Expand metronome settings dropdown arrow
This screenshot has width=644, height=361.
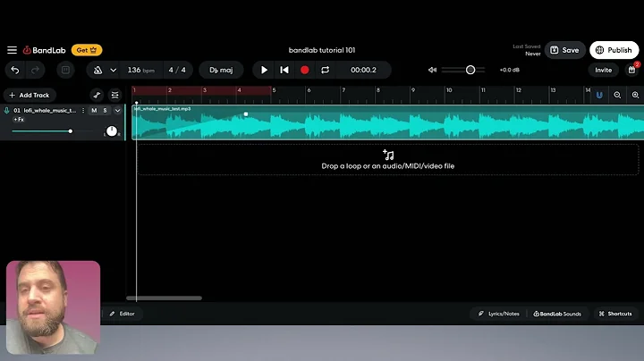tap(114, 71)
